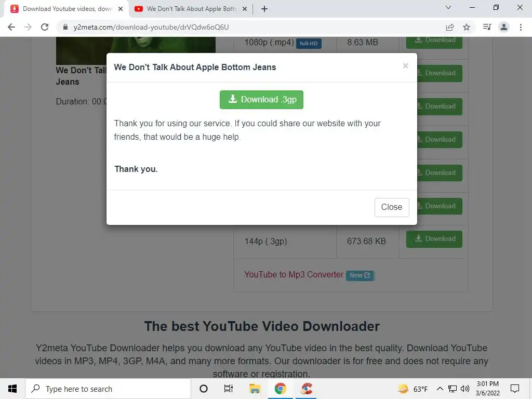Click the Close button in dialog footer

[392, 207]
